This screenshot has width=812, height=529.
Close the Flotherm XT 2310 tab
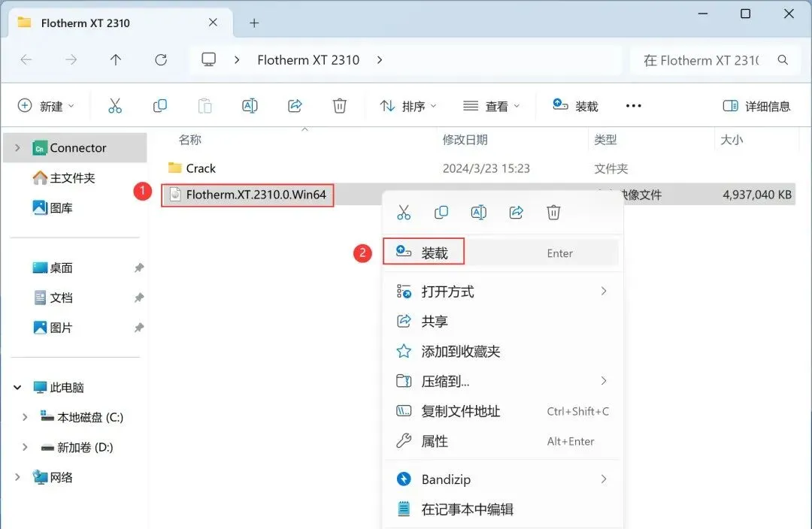tap(213, 23)
